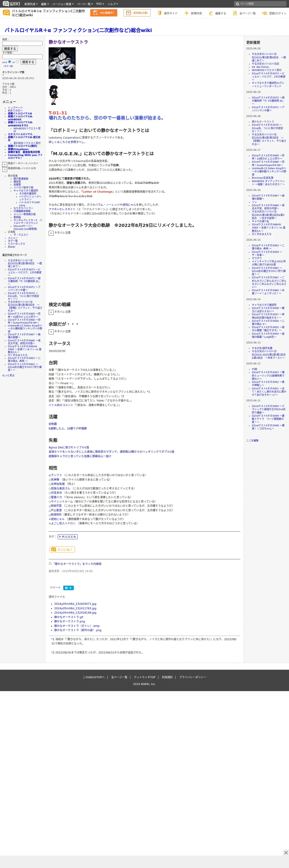Search wiki for 「静かなオーケストラ」link
This screenshot has height=868, width=289.
point(77,564)
